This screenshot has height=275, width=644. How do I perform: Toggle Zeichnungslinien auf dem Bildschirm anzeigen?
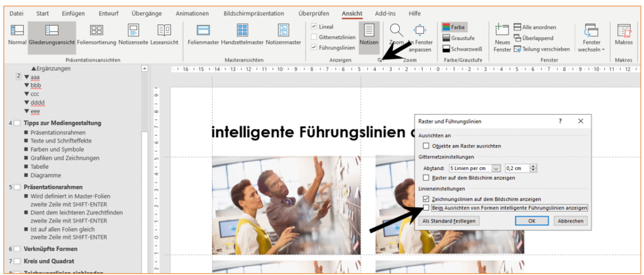pyautogui.click(x=426, y=199)
